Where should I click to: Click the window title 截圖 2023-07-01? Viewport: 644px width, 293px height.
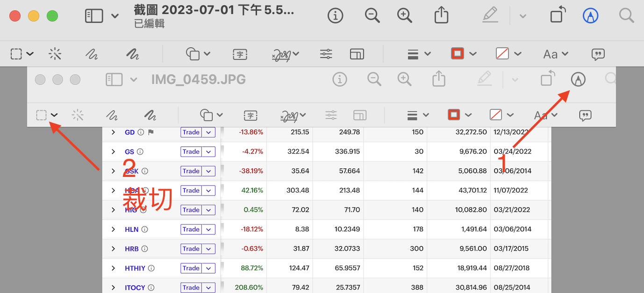214,10
